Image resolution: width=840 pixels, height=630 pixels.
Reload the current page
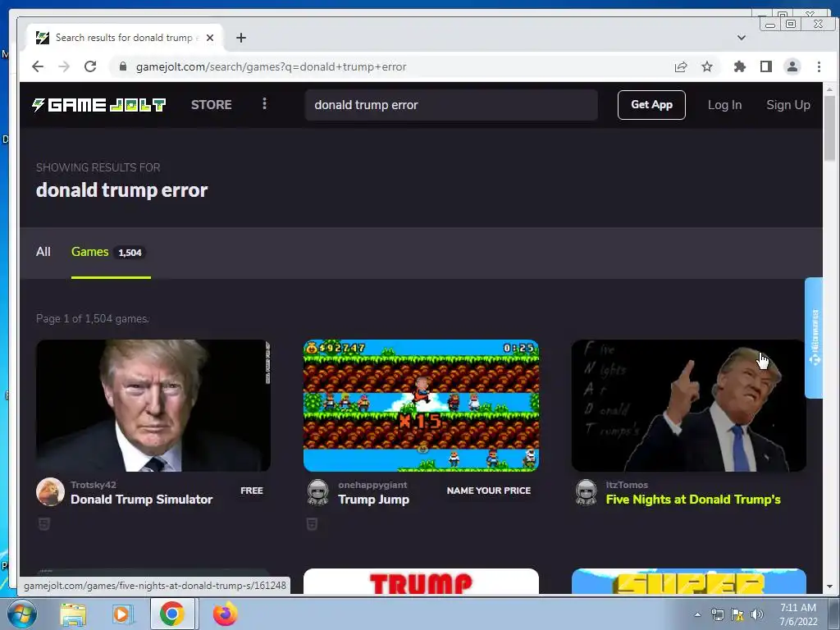click(x=90, y=66)
